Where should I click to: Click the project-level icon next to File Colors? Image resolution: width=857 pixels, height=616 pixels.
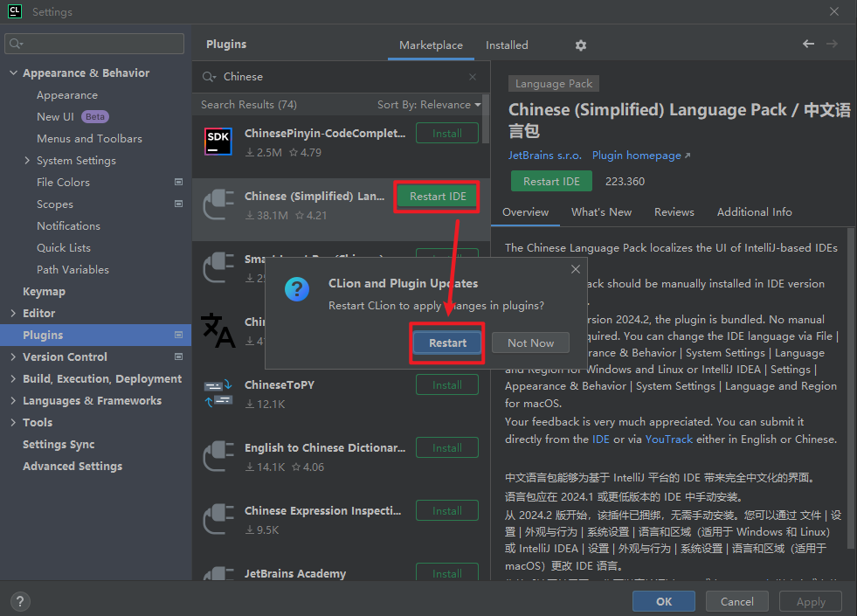pos(178,182)
